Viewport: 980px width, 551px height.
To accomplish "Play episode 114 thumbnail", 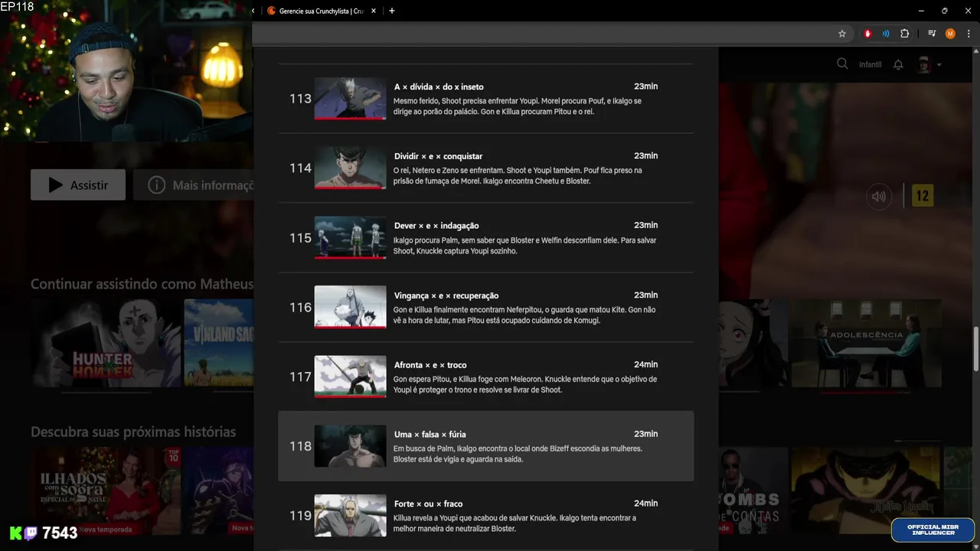I will point(350,168).
